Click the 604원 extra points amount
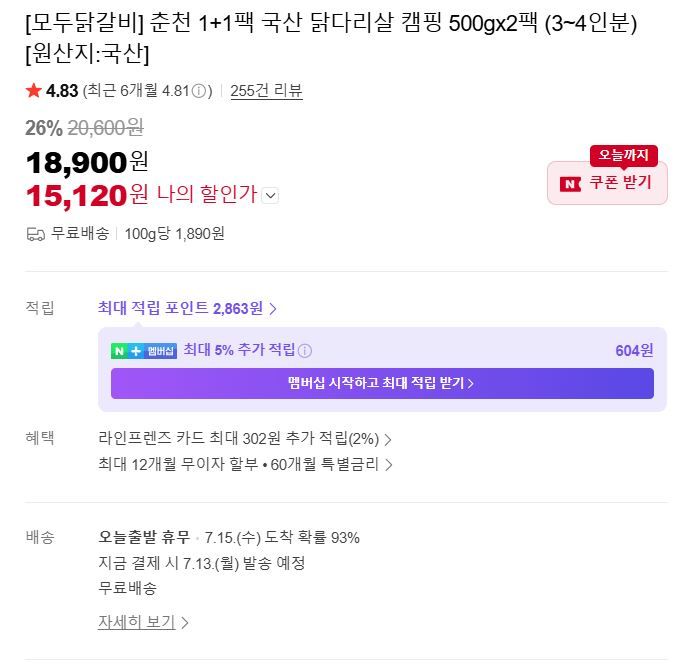This screenshot has height=666, width=691. 634,350
